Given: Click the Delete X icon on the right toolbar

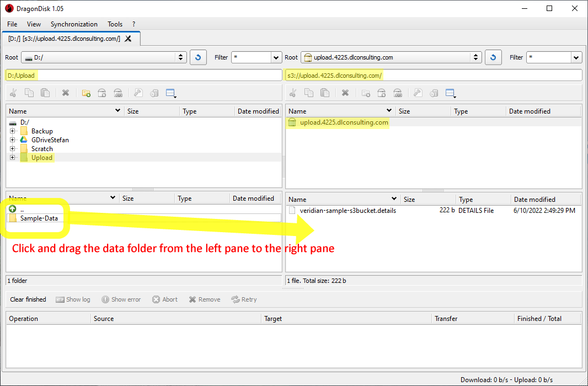Looking at the screenshot, I should [345, 93].
